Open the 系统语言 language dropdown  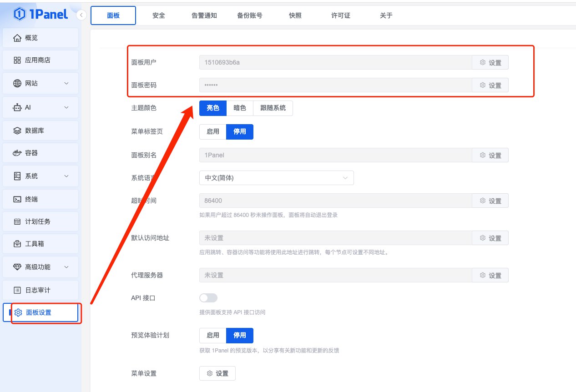click(x=276, y=178)
